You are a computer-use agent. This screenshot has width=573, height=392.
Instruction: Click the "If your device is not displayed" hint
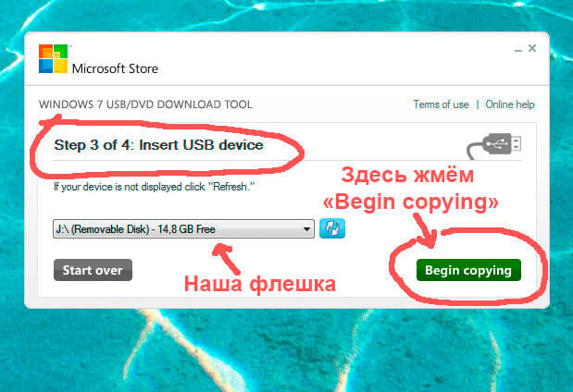tap(154, 187)
